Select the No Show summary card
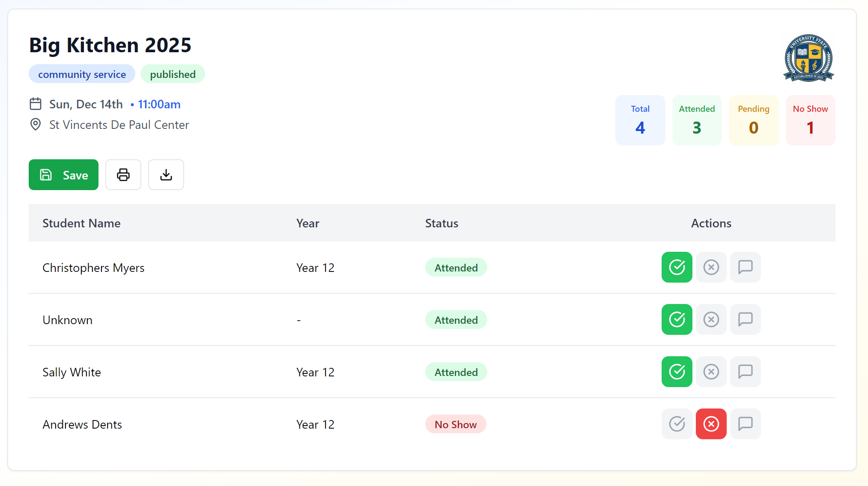The width and height of the screenshot is (868, 486). 810,120
